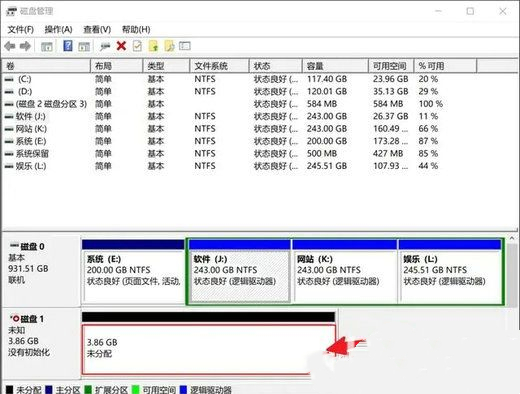Click the 120.01 GB capacity cell

click(x=327, y=92)
